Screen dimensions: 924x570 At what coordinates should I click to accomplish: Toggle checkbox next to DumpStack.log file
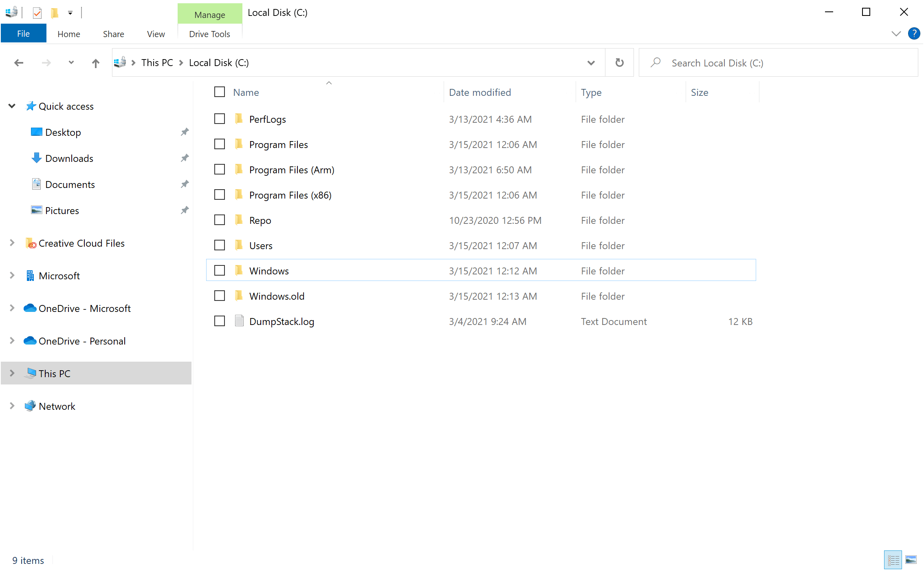click(x=219, y=321)
